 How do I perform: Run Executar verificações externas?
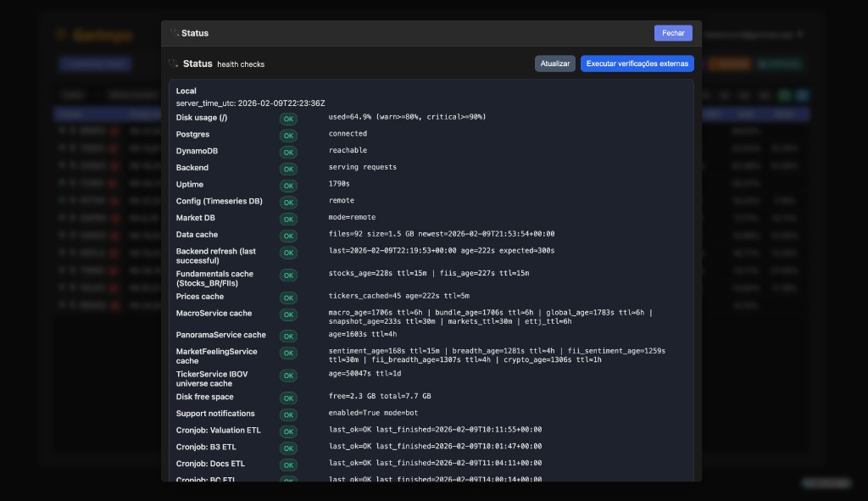[637, 64]
